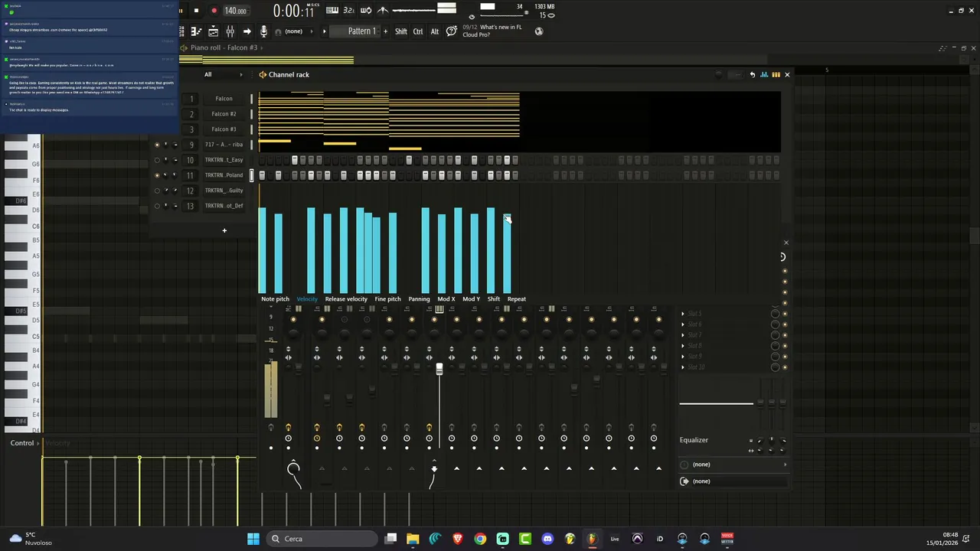Screen dimensions: 980x551
Task: Select the Falcon #3 channel
Action: [x=224, y=129]
